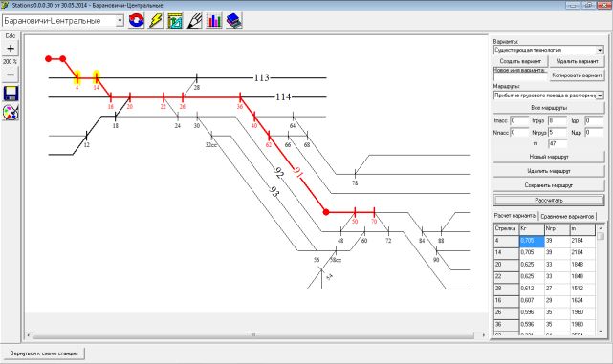Open the green chart sheet icon

[x=175, y=21]
